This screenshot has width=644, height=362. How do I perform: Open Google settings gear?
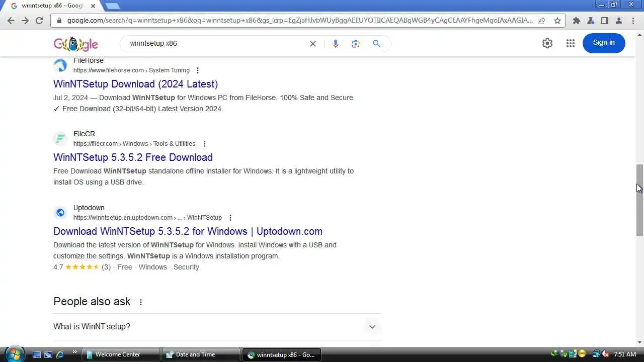[547, 43]
